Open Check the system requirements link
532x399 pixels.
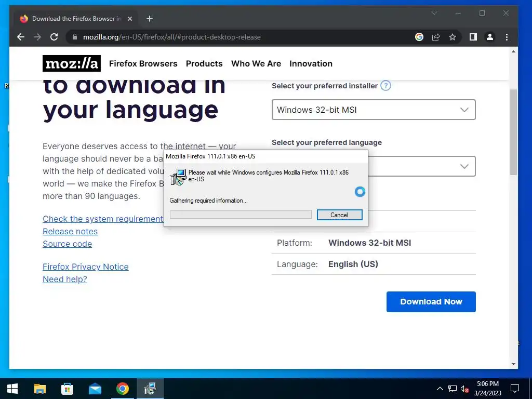[103, 219]
